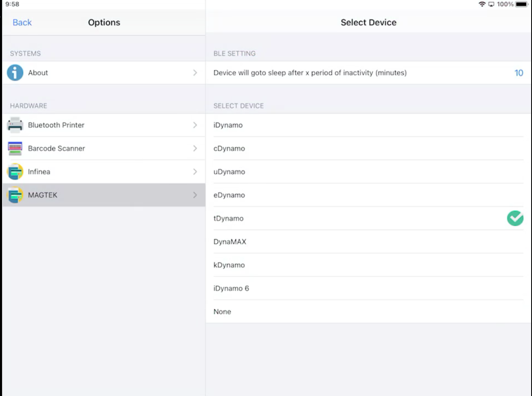Select the cDynamo device
532x396 pixels.
click(368, 148)
